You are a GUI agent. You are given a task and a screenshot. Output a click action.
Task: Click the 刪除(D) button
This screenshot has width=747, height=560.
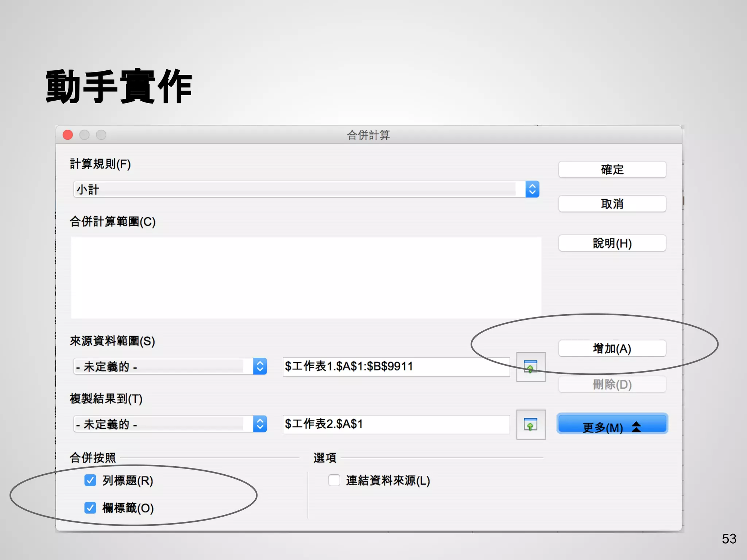(x=612, y=384)
